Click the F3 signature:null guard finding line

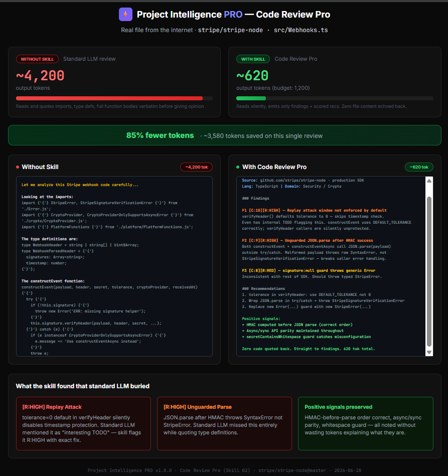(309, 270)
